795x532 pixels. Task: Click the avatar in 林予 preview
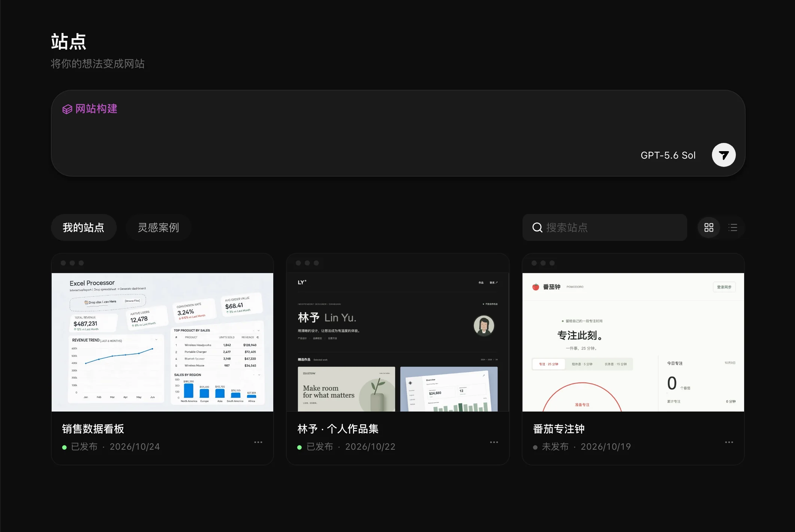[484, 325]
